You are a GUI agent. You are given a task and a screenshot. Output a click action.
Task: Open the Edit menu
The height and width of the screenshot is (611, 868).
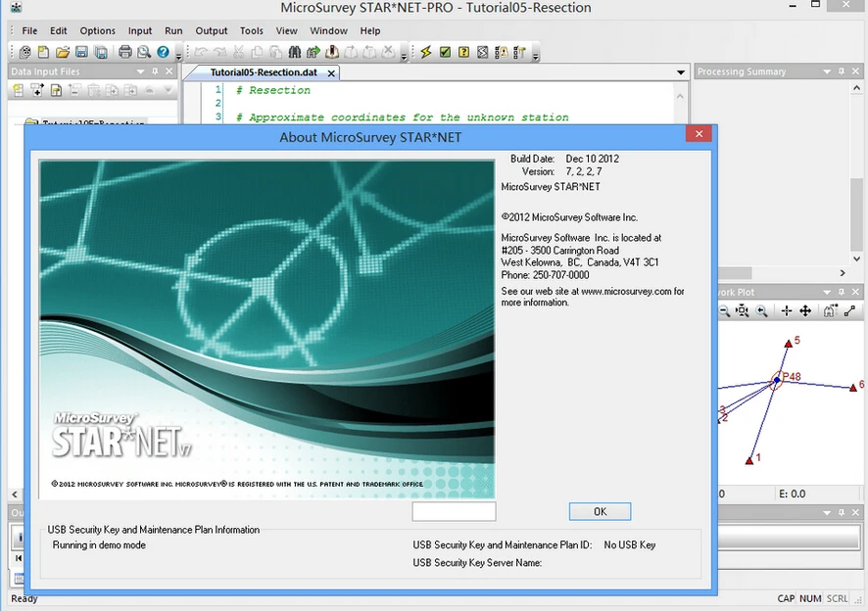pyautogui.click(x=58, y=31)
